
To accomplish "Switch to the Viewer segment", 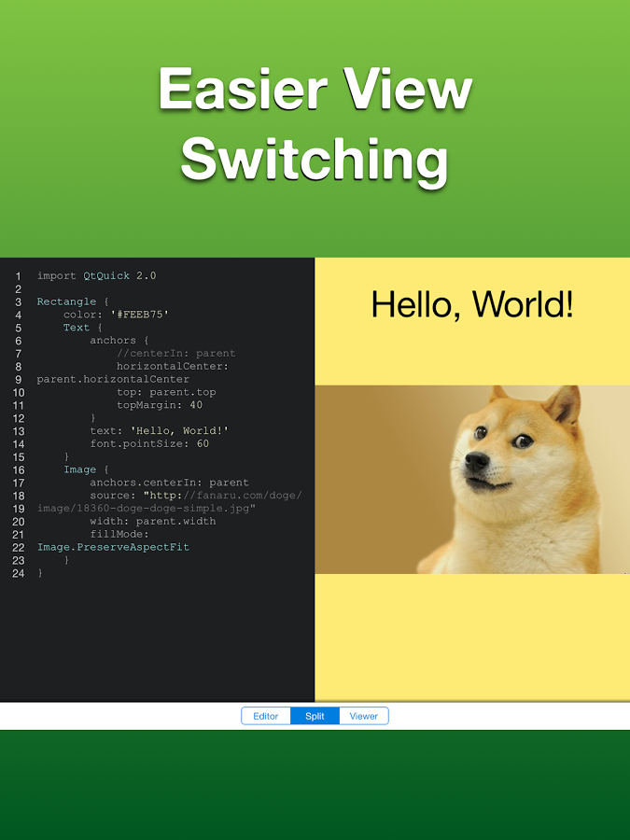I will pyautogui.click(x=364, y=716).
